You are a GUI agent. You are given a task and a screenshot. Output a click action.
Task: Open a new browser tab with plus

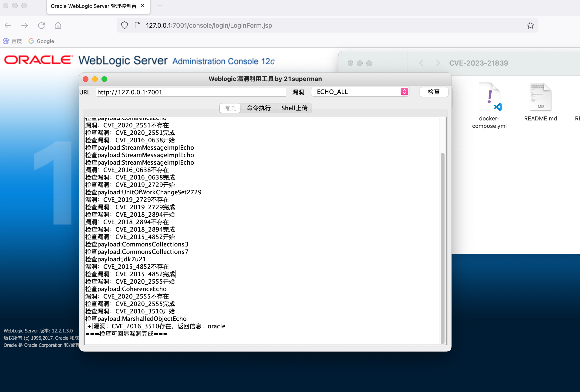click(160, 6)
